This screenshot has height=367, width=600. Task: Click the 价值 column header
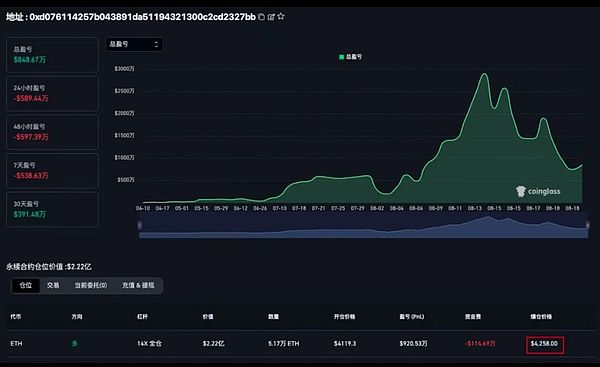coord(208,316)
